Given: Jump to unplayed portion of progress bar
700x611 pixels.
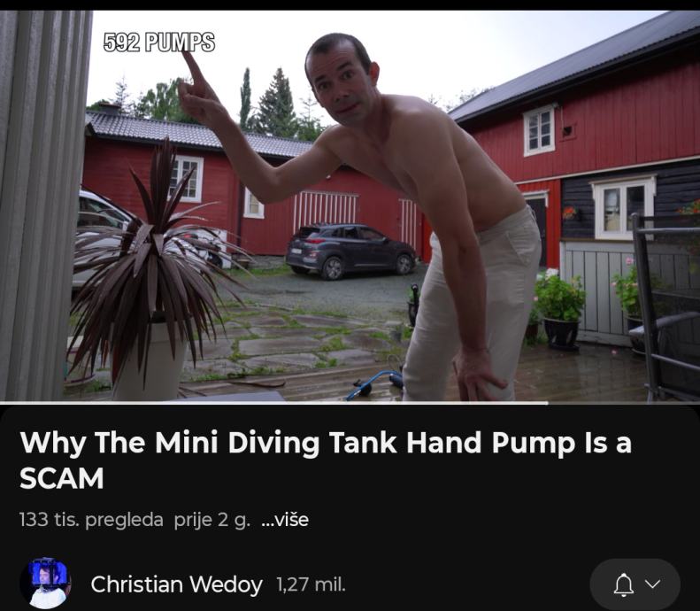Looking at the screenshot, I should (624, 403).
